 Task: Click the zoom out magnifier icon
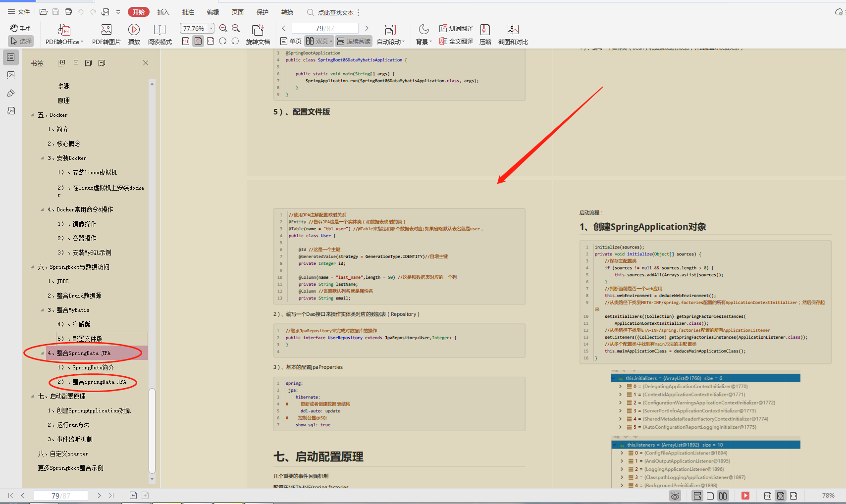(x=223, y=29)
